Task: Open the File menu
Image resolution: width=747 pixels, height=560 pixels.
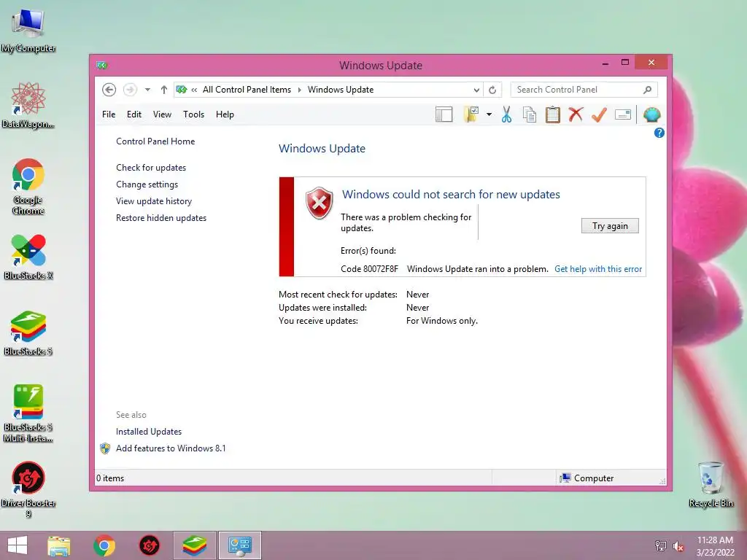Action: click(109, 114)
